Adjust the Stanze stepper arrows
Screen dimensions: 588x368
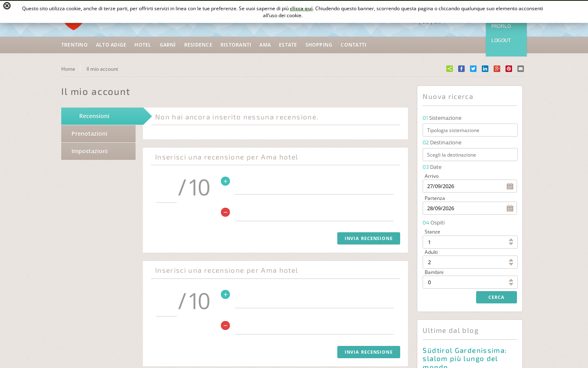click(x=511, y=242)
